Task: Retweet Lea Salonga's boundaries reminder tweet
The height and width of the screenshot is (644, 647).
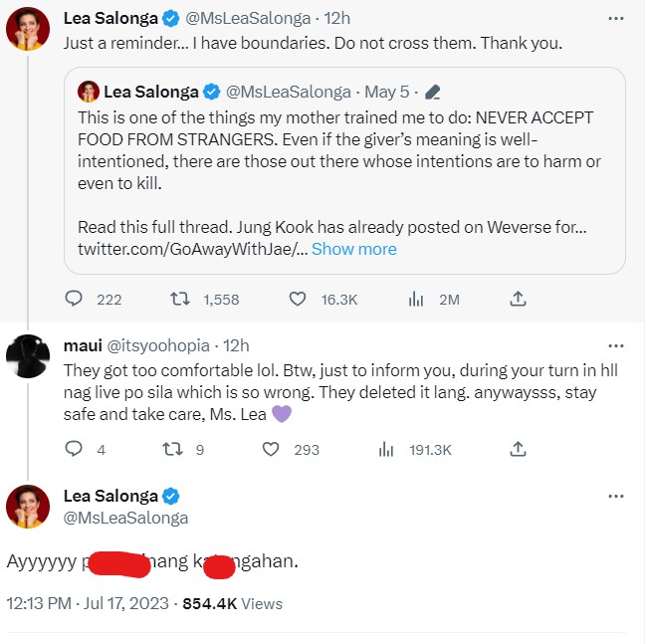Action: [180, 299]
